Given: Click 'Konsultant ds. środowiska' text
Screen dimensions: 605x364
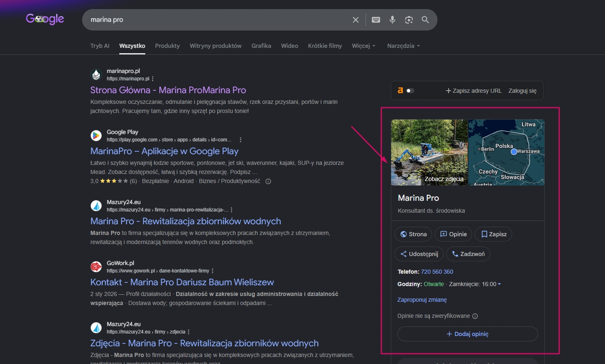Looking at the screenshot, I should pos(431,211).
